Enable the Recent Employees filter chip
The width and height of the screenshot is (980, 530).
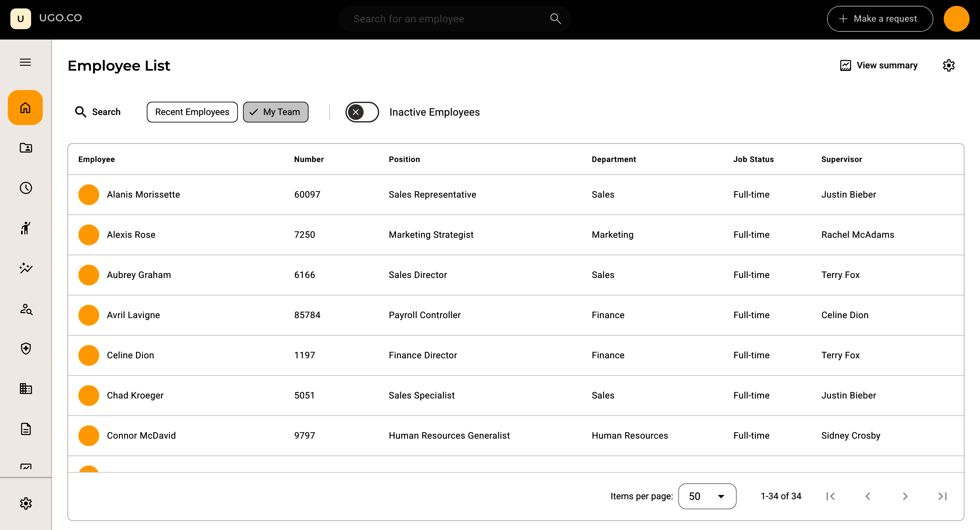(192, 112)
